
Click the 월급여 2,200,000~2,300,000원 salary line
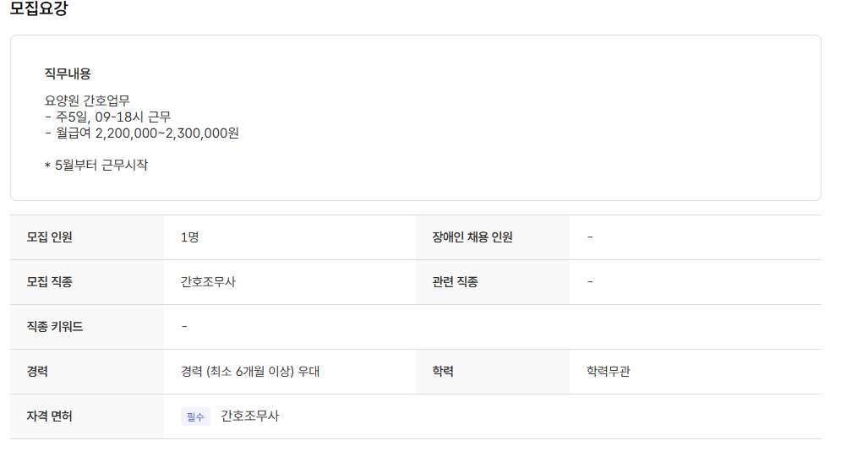(142, 133)
